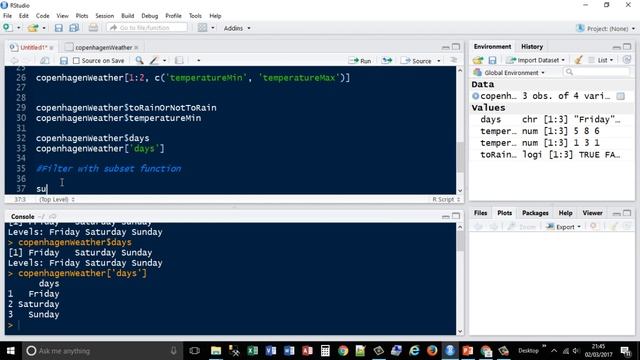Click the Find/Replace magnifier icon

point(139,60)
